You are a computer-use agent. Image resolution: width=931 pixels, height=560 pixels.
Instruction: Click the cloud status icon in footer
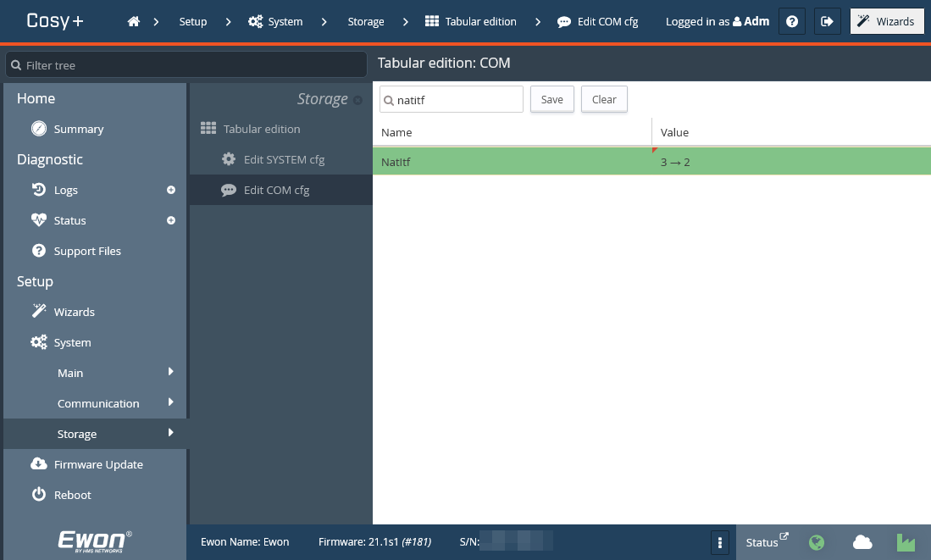pos(862,542)
